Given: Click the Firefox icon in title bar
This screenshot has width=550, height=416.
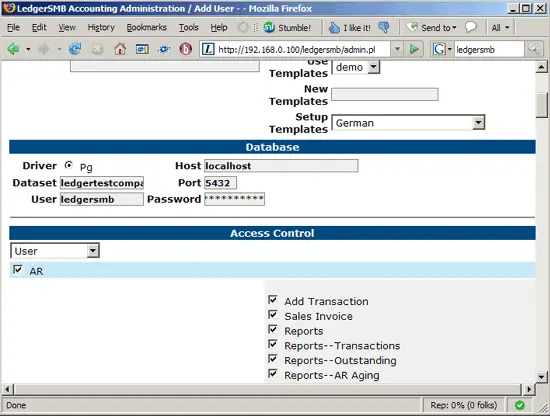Looking at the screenshot, I should click(9, 8).
